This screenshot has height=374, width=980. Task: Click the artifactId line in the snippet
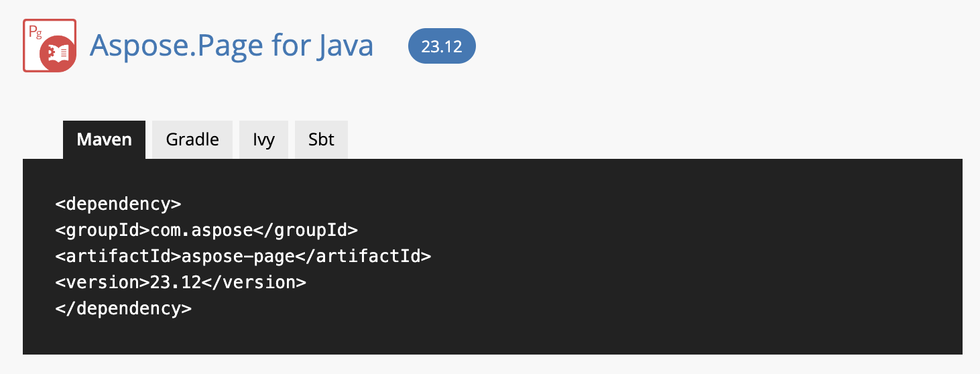tap(243, 256)
